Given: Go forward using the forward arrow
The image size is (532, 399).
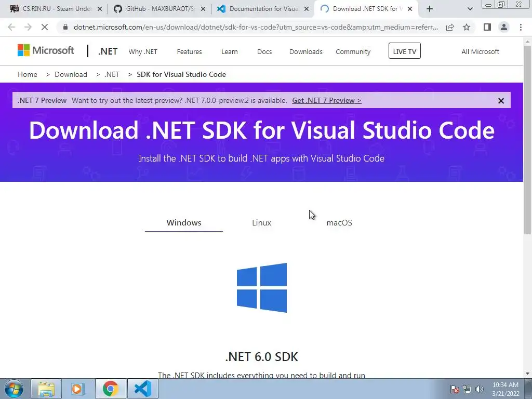Looking at the screenshot, I should point(28,27).
